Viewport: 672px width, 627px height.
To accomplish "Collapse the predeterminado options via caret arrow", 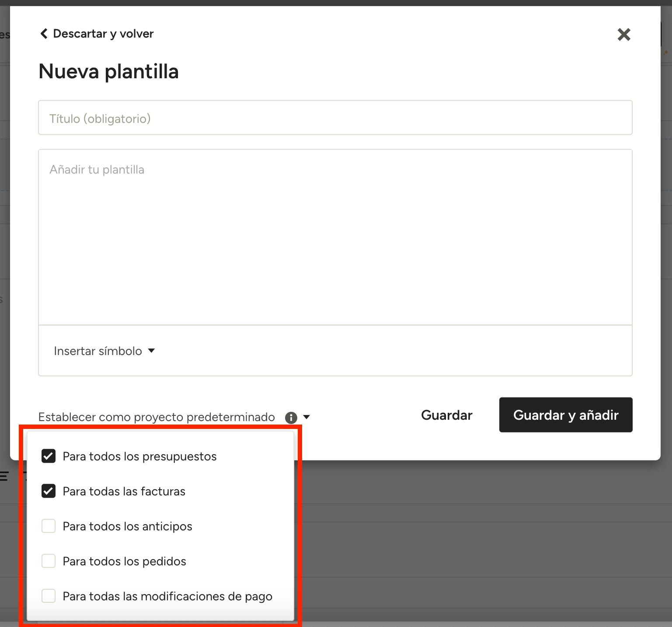I will click(306, 417).
